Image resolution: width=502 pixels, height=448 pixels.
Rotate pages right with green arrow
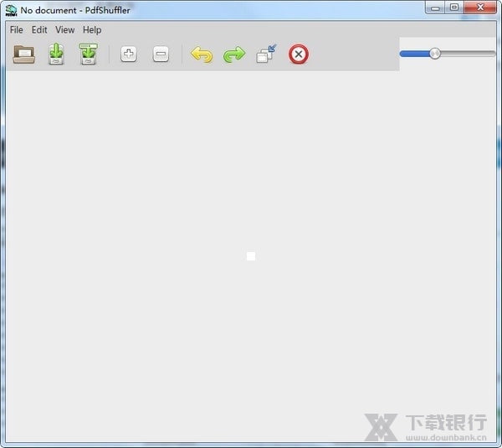[x=234, y=54]
